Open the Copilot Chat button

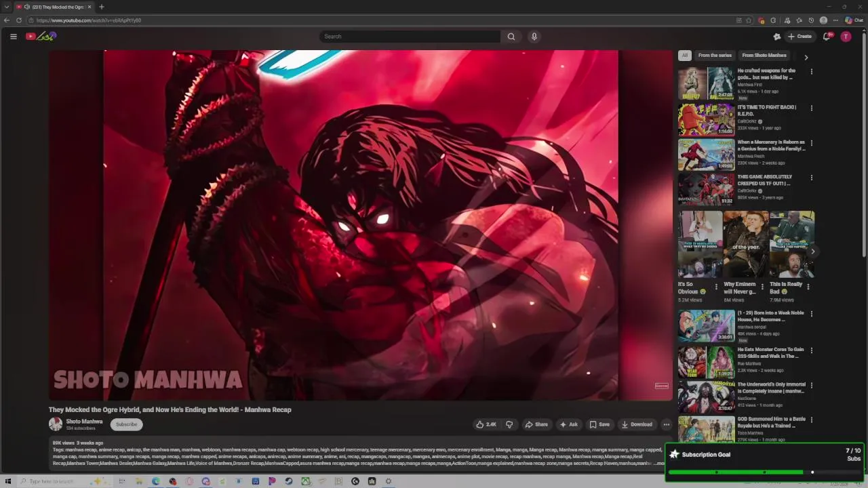pos(854,20)
